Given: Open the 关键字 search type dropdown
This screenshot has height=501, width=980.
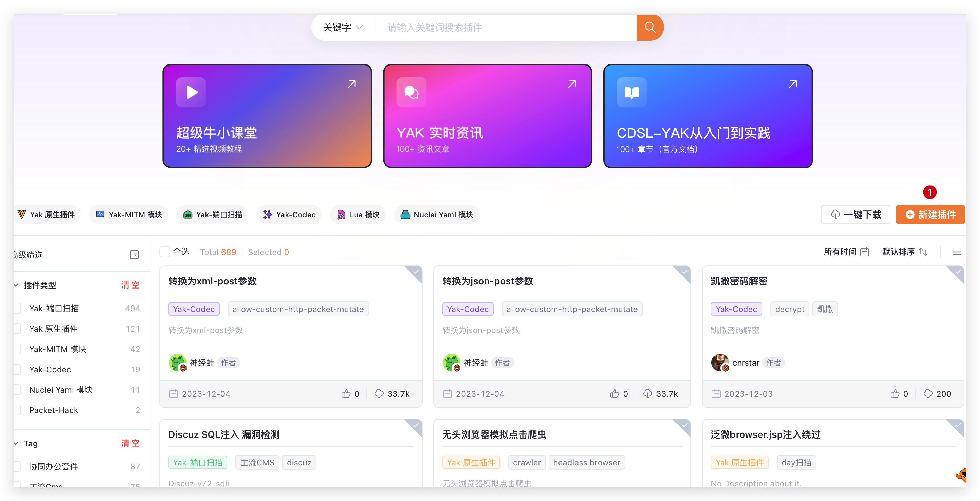Looking at the screenshot, I should (x=343, y=27).
